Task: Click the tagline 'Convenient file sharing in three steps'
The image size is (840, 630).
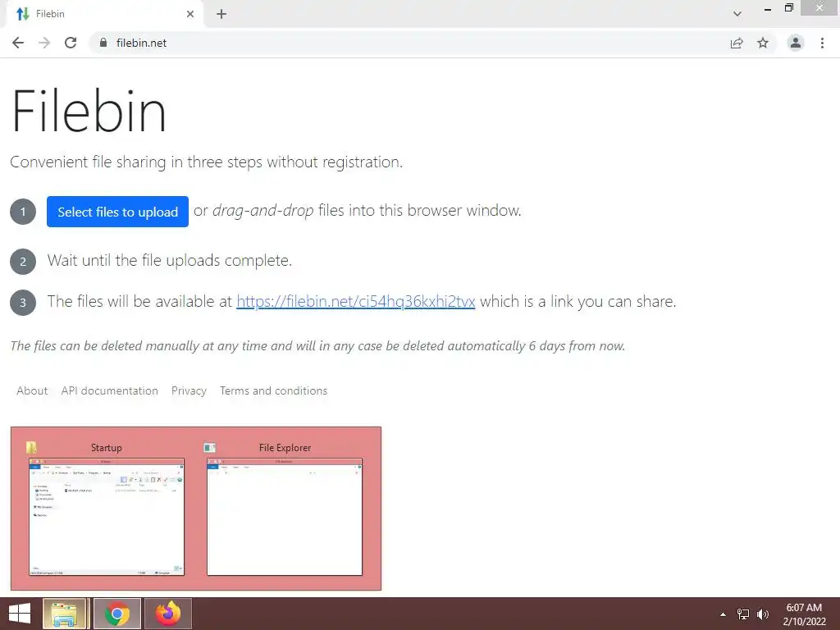Action: (x=206, y=162)
